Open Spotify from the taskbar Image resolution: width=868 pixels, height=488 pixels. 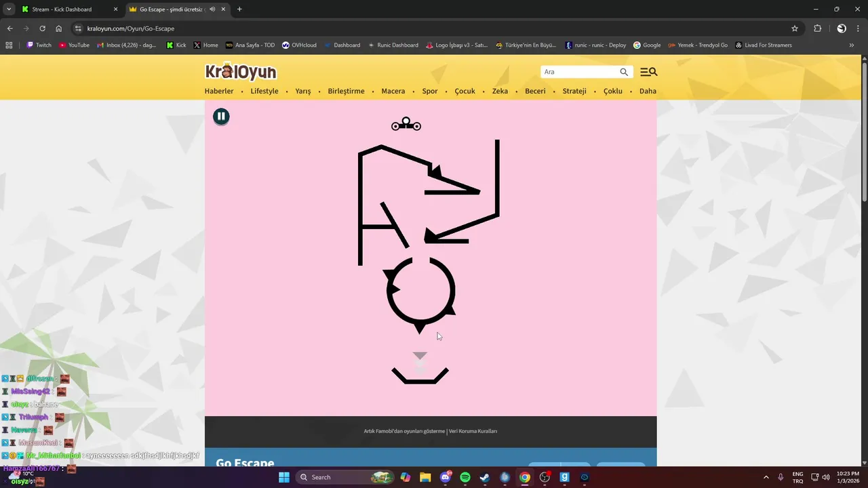465,477
